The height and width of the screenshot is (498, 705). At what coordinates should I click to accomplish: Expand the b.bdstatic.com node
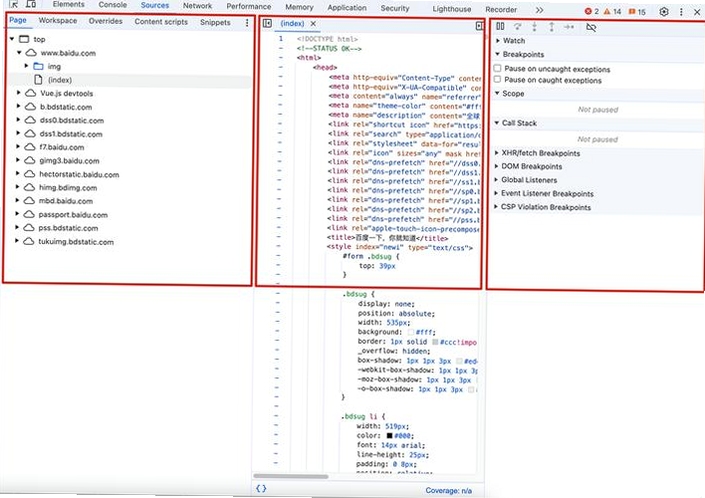coord(18,106)
